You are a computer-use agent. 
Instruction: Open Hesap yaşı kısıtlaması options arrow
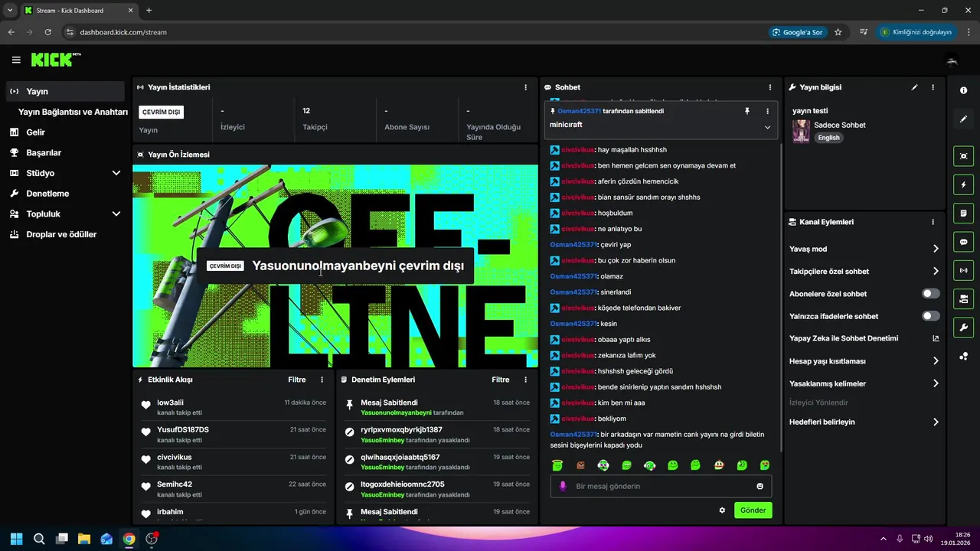pyautogui.click(x=936, y=361)
